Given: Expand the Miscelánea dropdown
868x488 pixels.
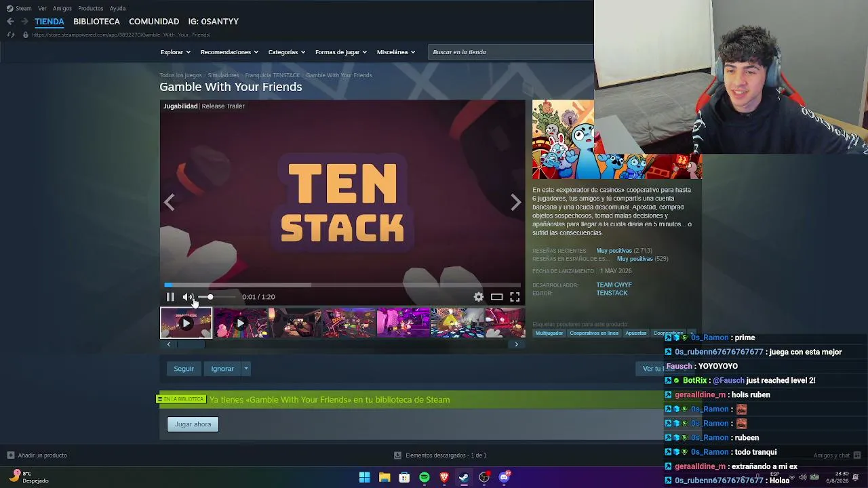Looking at the screenshot, I should [x=395, y=52].
